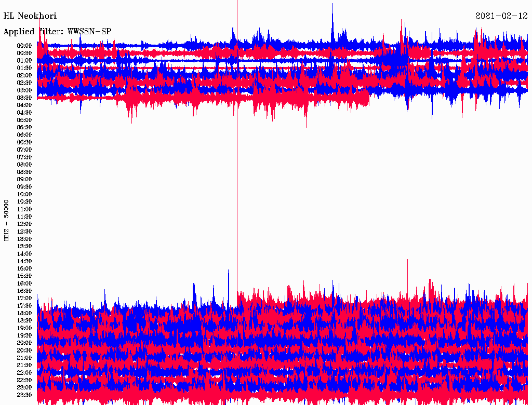Select the 19:00 time row label
The image size is (532, 405).
(x=24, y=328)
